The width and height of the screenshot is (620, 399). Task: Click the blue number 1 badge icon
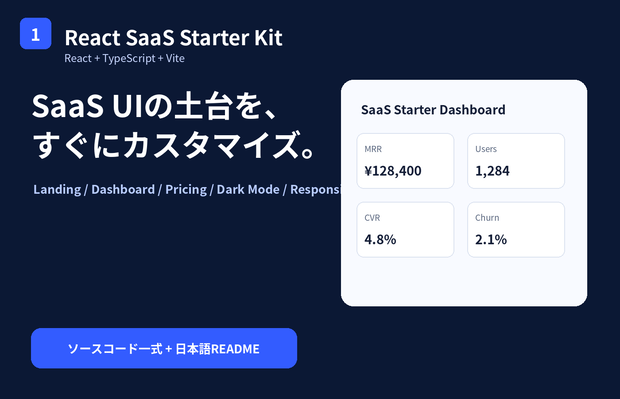36,34
